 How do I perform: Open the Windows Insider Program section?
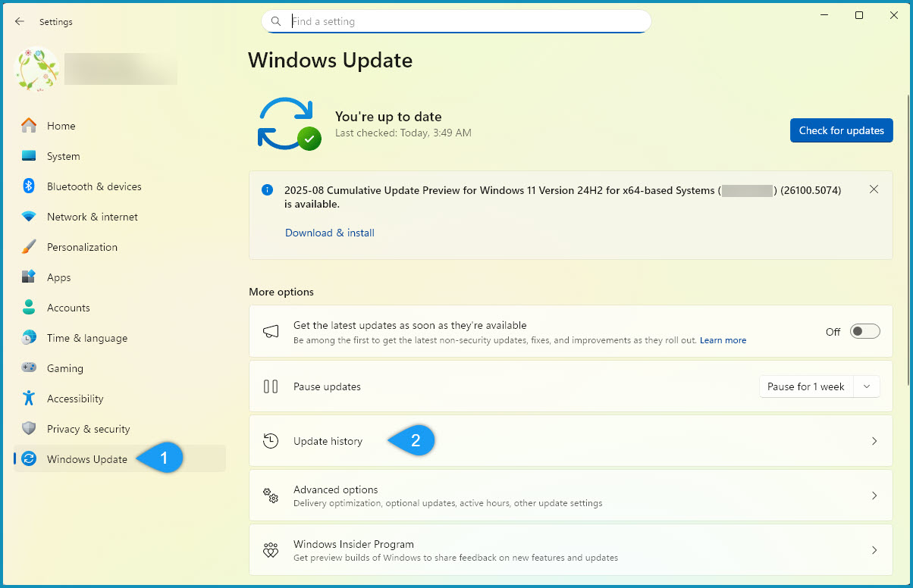click(570, 550)
